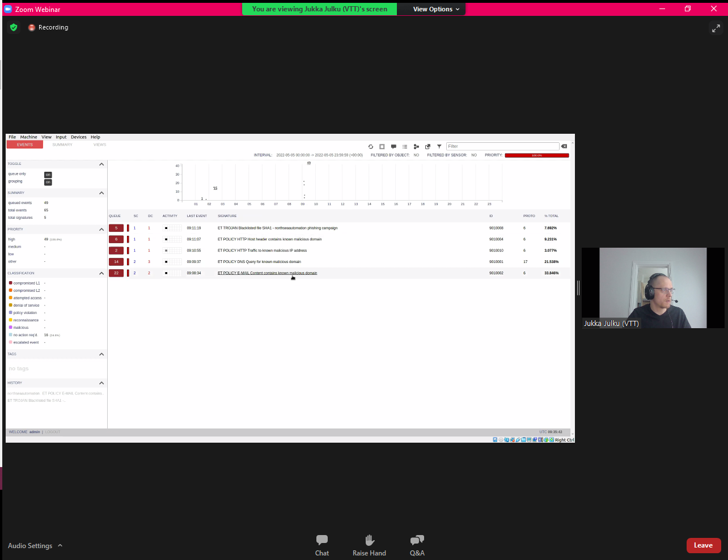
Task: Click the red priority 100% bar
Action: 536,155
